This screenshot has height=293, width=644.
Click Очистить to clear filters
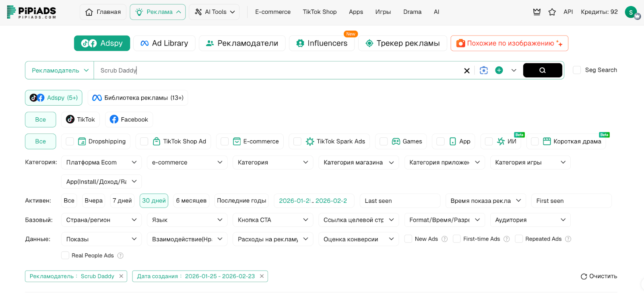pyautogui.click(x=599, y=276)
